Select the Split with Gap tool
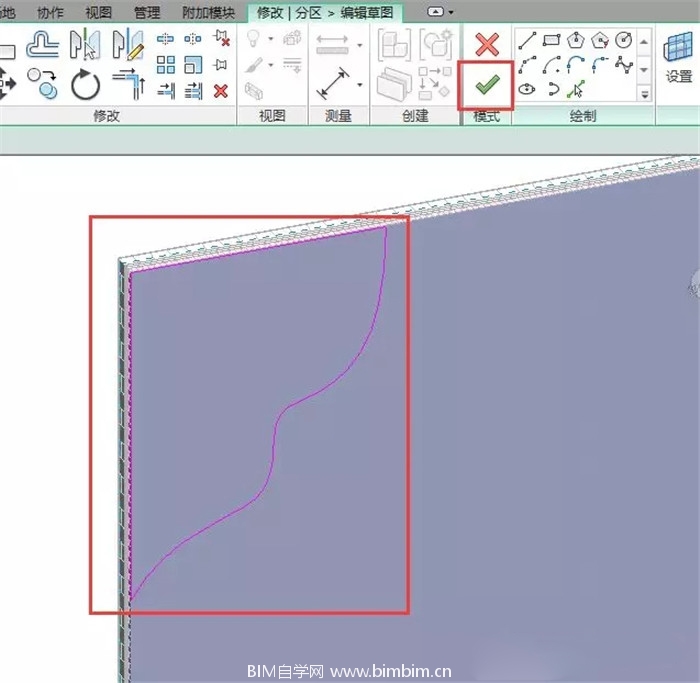The width and height of the screenshot is (700, 683). [x=192, y=39]
